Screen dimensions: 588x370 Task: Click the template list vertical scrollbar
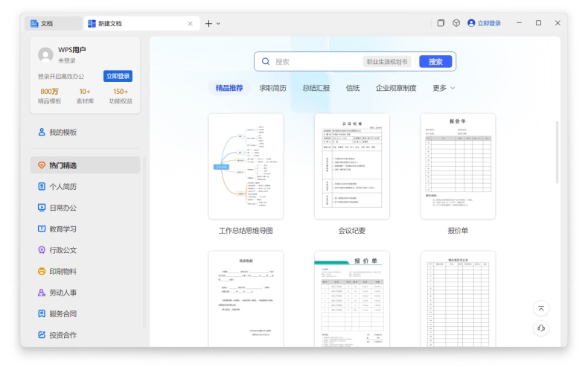(557, 153)
